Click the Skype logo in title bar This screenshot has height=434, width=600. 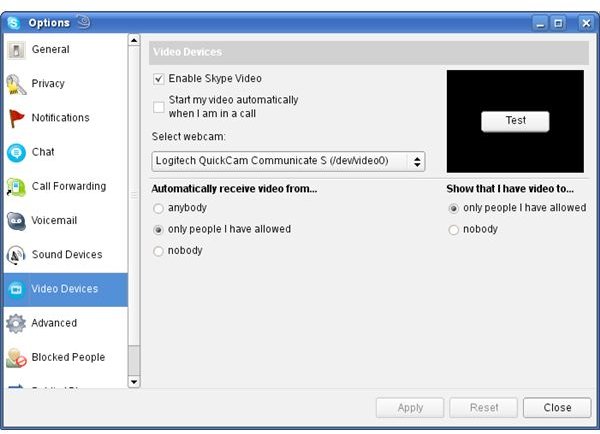[x=13, y=23]
